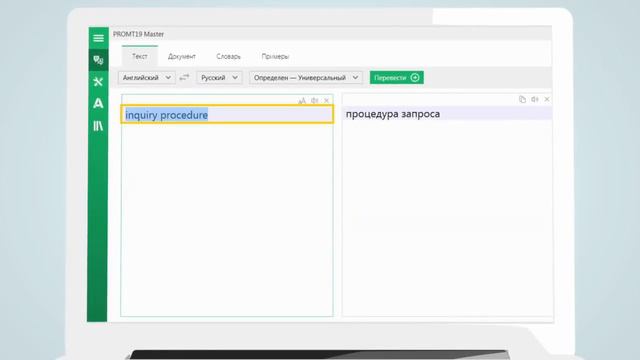
Task: Switch to the Документ tab
Action: [182, 56]
